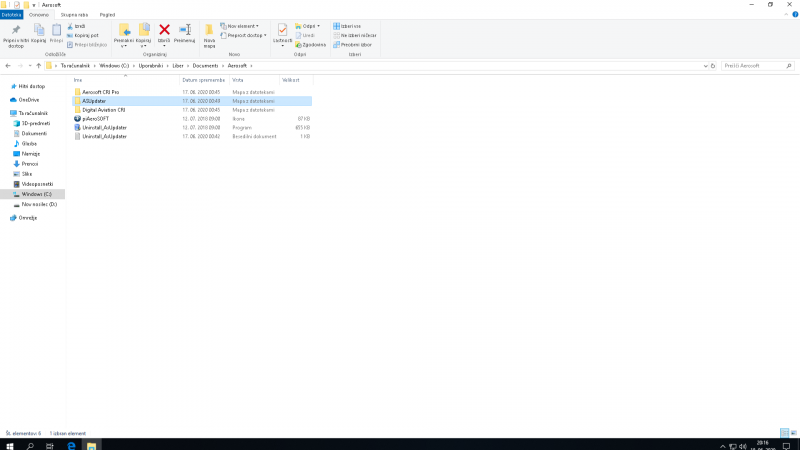The image size is (800, 450).
Task: Open OneDrive in the sidebar
Action: click(x=29, y=100)
